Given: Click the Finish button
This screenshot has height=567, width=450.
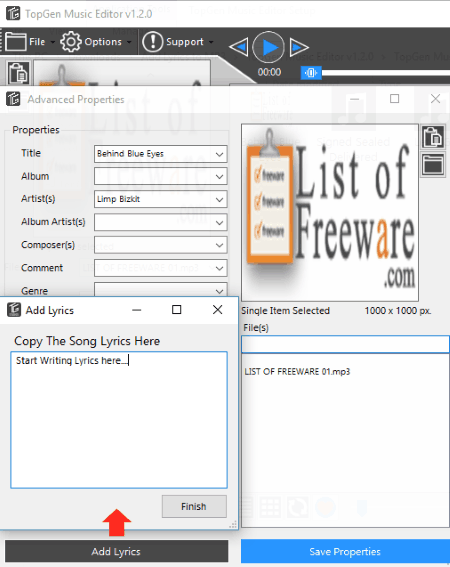Looking at the screenshot, I should click(x=194, y=506).
